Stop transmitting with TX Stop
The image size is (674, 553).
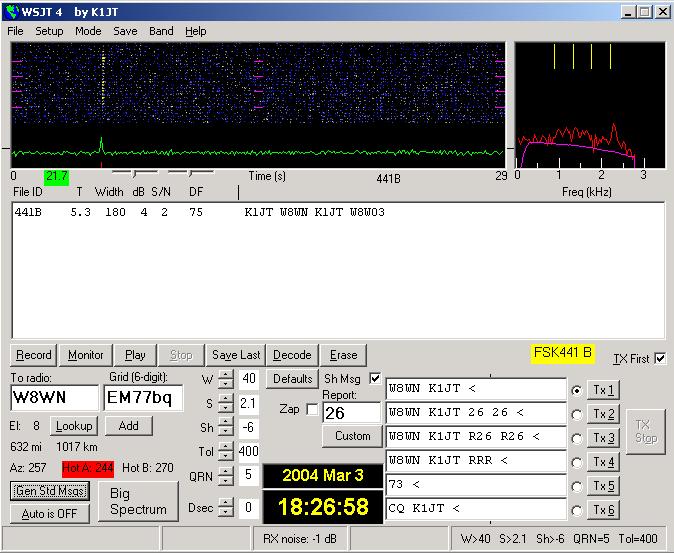[646, 431]
